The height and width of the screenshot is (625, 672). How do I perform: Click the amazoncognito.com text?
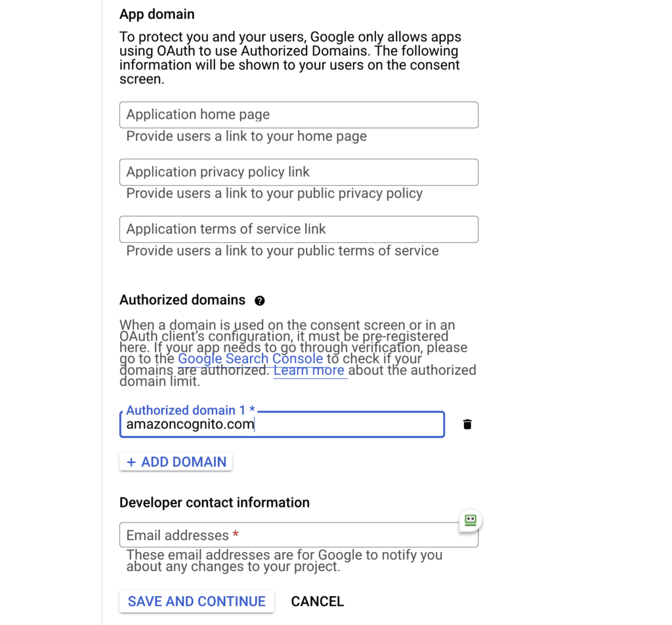tap(190, 424)
